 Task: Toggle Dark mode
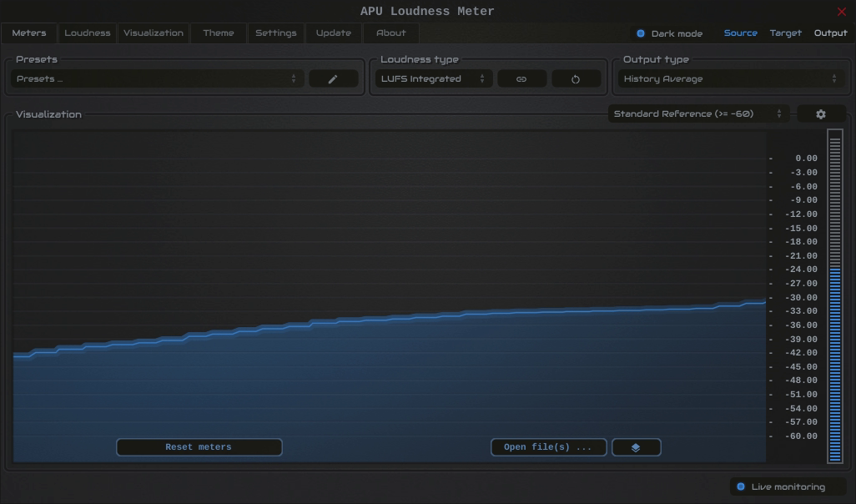click(x=669, y=33)
